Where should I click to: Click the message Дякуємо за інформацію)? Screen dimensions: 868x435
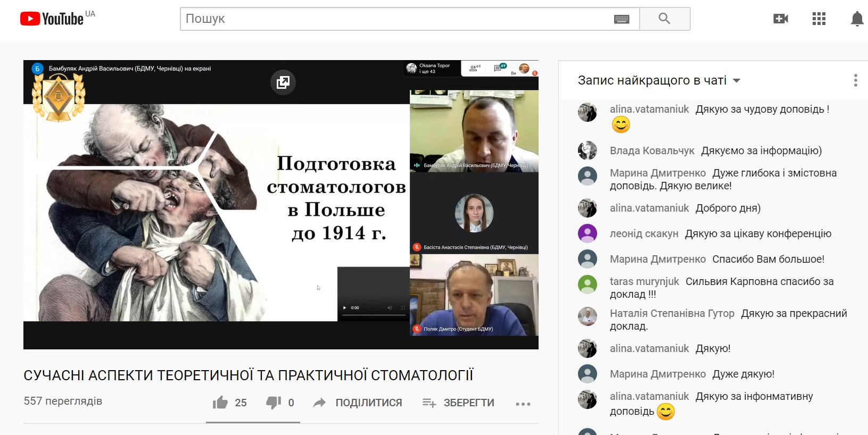(762, 150)
